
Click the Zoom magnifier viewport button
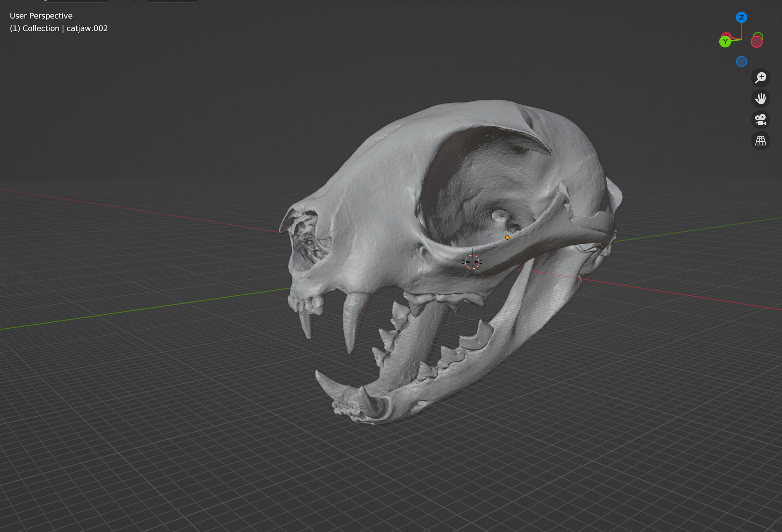click(x=760, y=78)
